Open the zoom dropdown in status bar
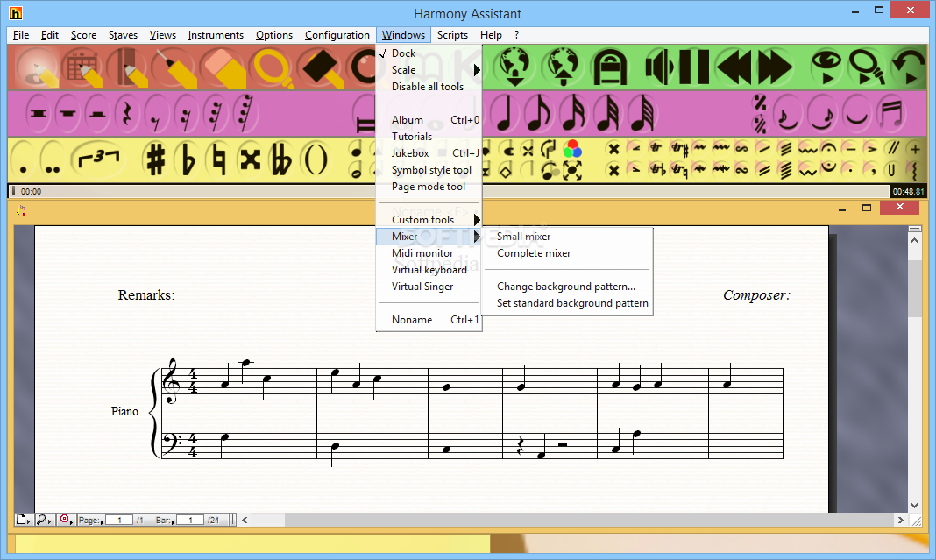The image size is (936, 560). coord(44,520)
